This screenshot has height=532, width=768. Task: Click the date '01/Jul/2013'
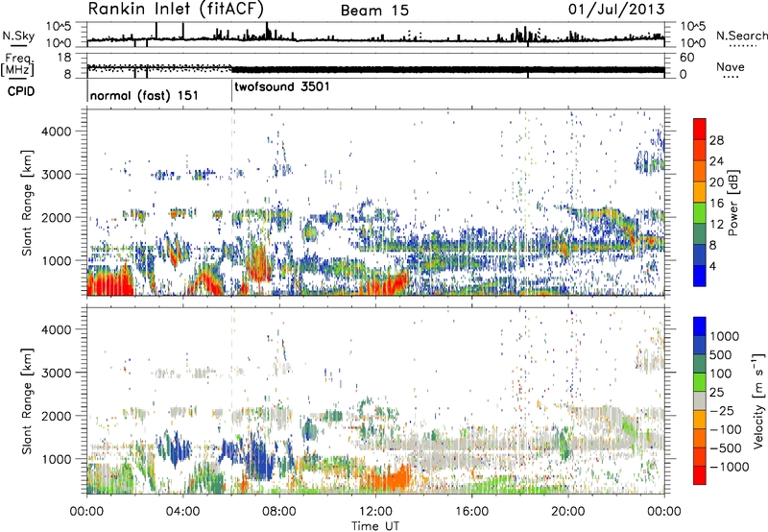click(616, 10)
